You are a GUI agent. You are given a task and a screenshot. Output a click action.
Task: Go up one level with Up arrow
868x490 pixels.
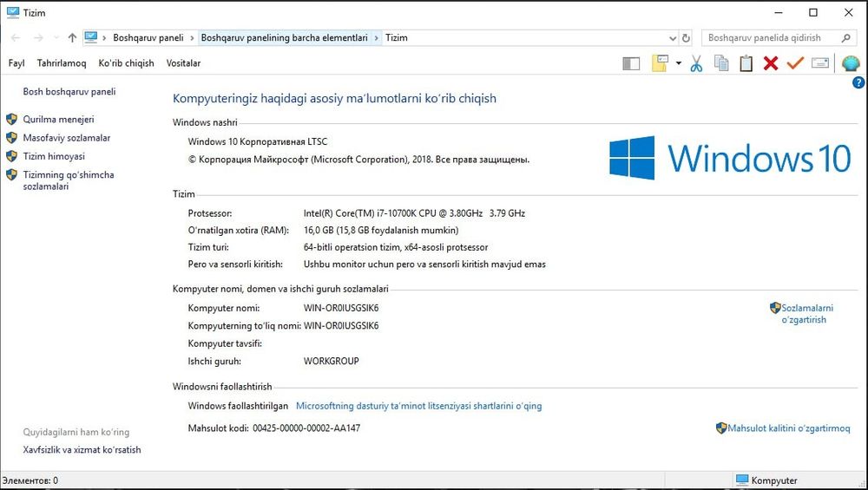pyautogui.click(x=72, y=37)
